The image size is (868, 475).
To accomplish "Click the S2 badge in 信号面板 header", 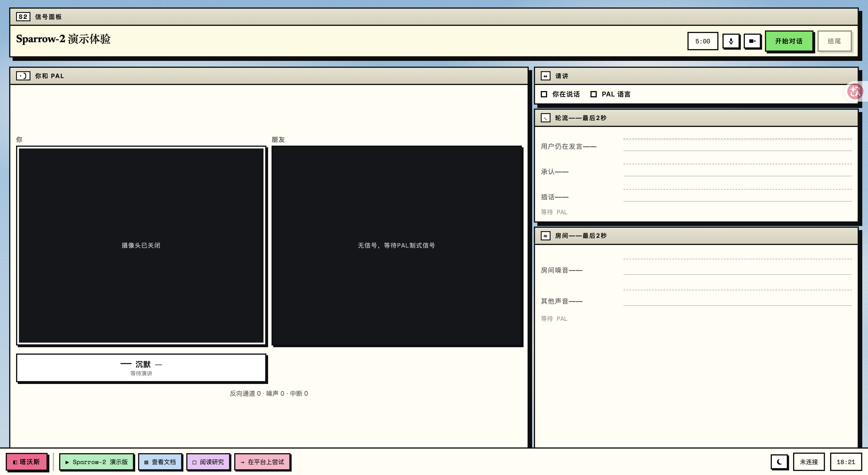I will coord(23,17).
